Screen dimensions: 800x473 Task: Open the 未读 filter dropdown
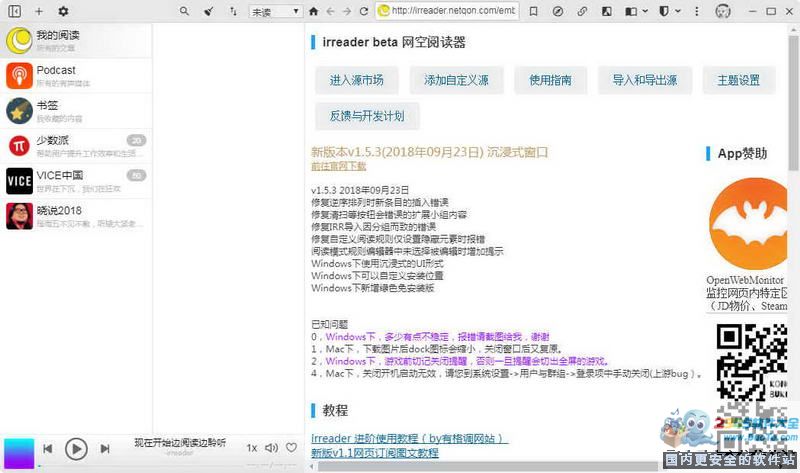[x=275, y=11]
